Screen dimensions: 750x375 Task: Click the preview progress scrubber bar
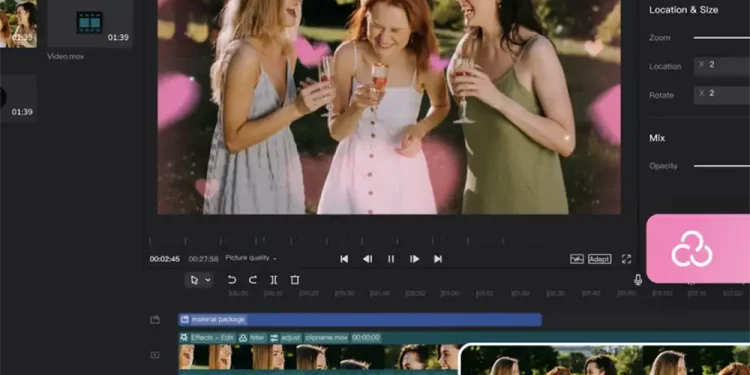pyautogui.click(x=327, y=240)
